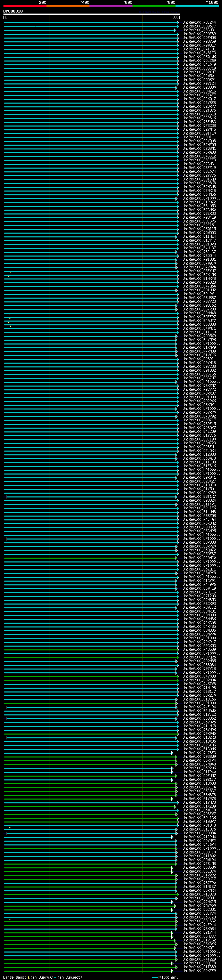222x980 pixels.
Task: Select hit label UniRef100_Q73C38
Action: (x=199, y=125)
